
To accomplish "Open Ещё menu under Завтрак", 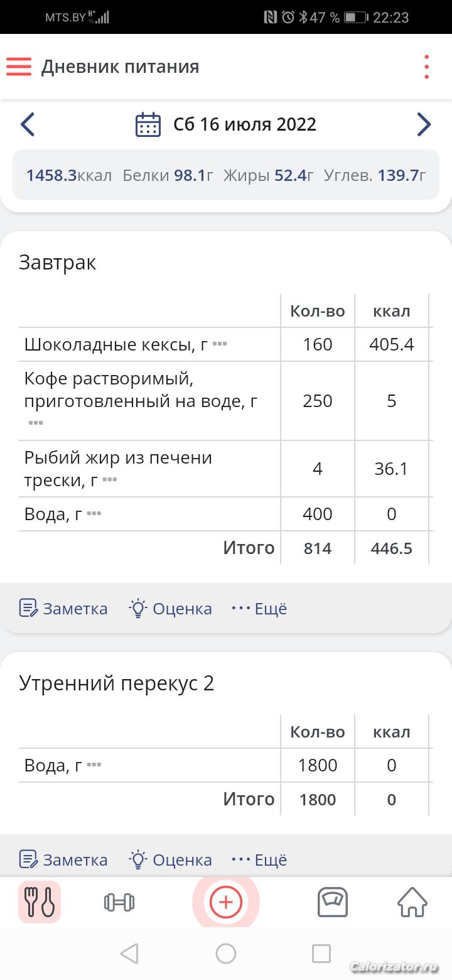I will click(x=259, y=608).
